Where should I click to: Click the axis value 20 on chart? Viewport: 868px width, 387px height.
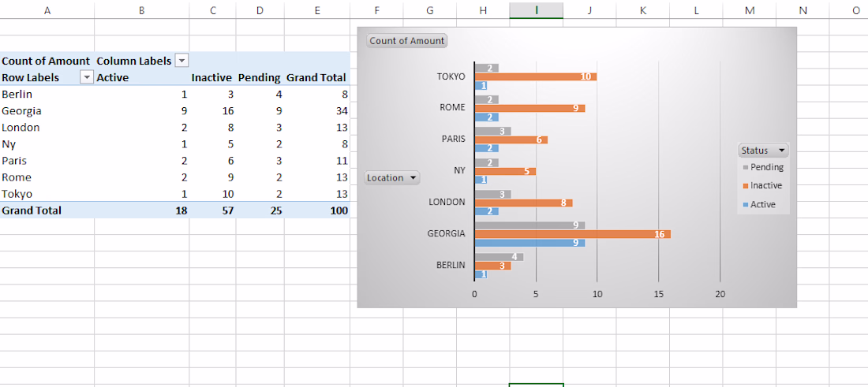tap(720, 295)
